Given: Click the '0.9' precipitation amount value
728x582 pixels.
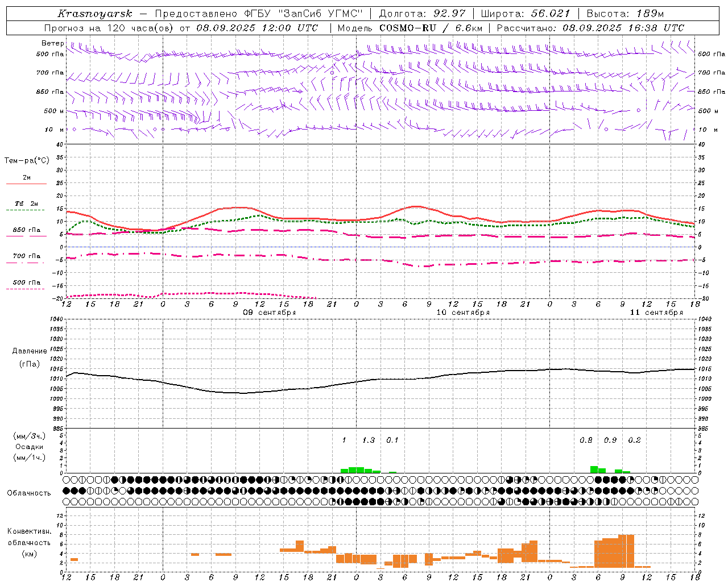Looking at the screenshot, I should coord(610,440).
